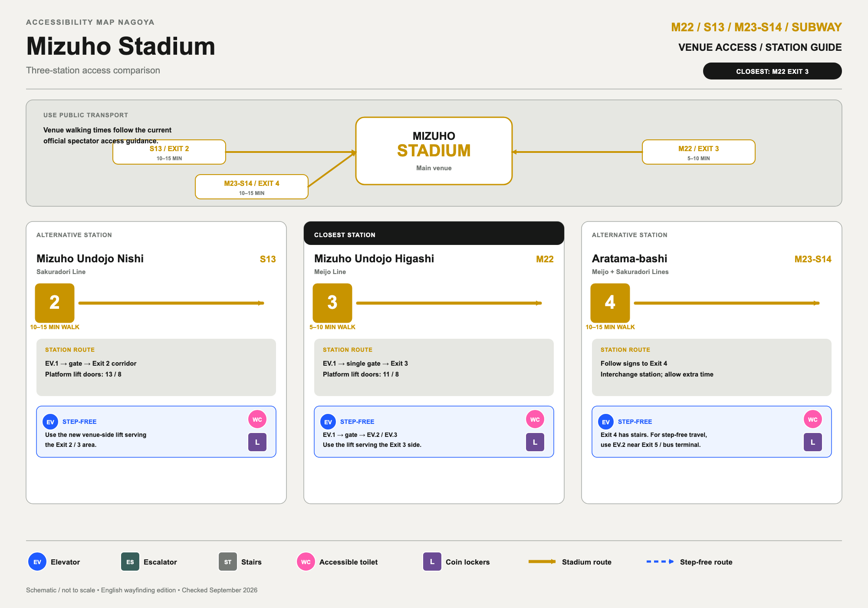Click the S13 station code
868x608 pixels.
point(268,259)
